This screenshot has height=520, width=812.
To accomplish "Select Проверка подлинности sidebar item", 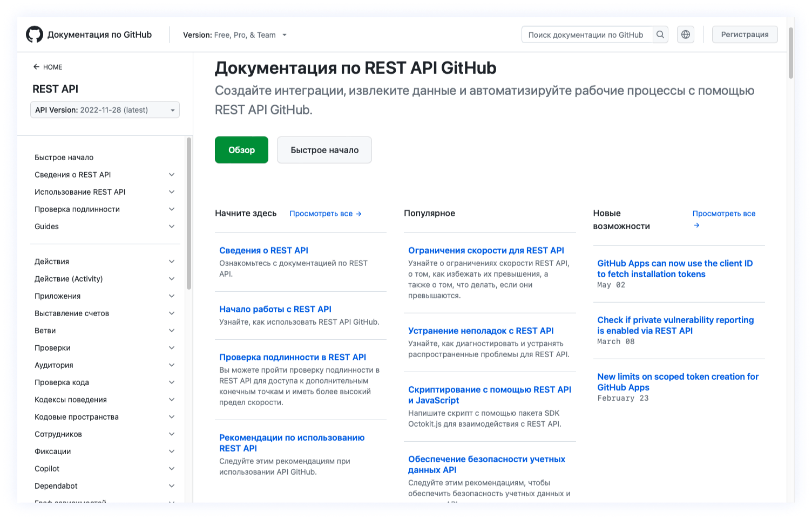I will point(77,209).
